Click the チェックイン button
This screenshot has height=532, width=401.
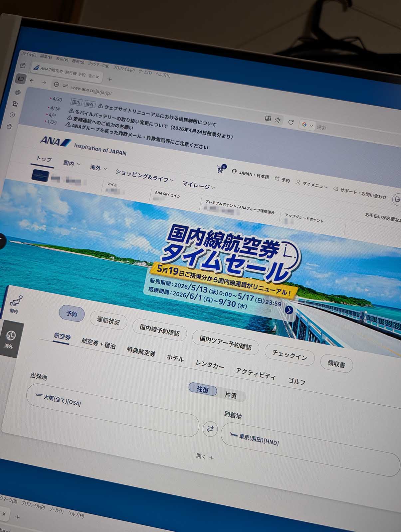coord(290,355)
